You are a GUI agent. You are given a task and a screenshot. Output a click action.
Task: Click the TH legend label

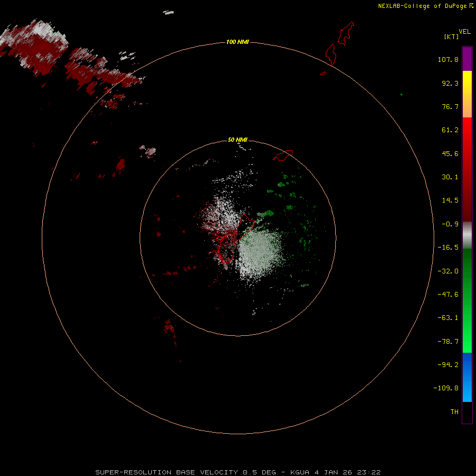click(454, 411)
